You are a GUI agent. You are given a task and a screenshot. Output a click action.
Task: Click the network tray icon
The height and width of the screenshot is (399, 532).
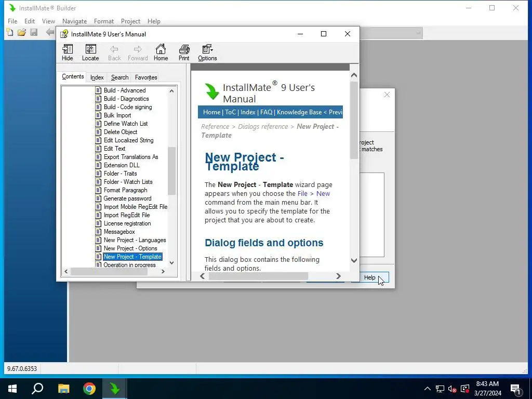tap(440, 389)
